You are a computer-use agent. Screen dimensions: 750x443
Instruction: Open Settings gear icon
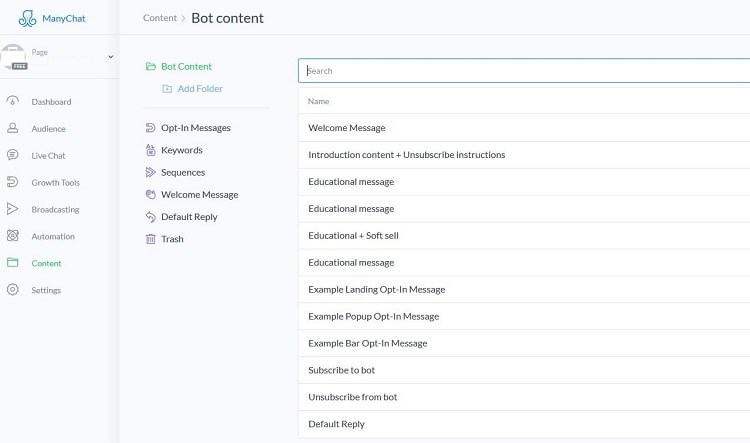(x=12, y=289)
